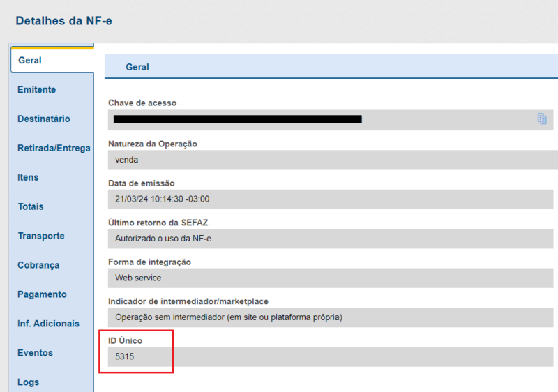558x392 pixels.
Task: Click the ID Único field showing 5315
Action: 331,356
